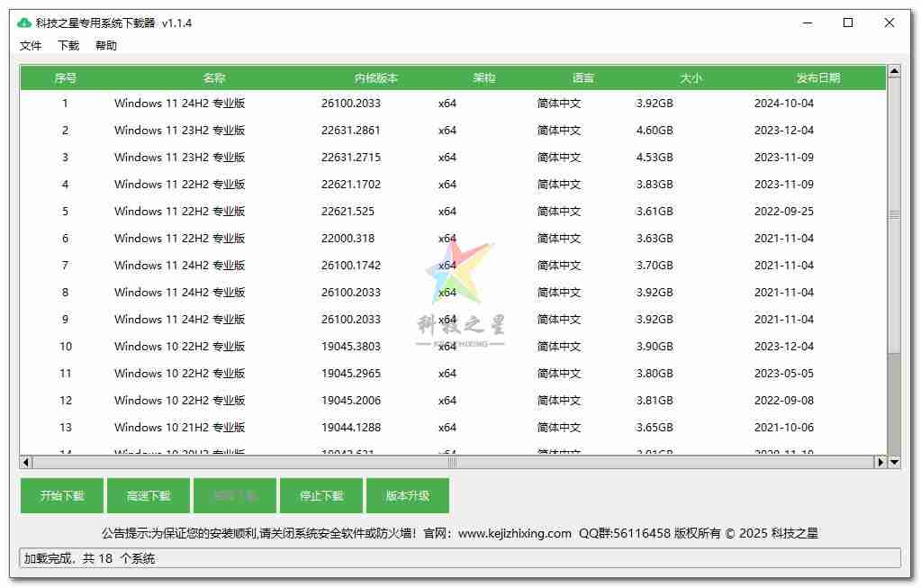Click the vertical scrollbar up arrow
Screen dimensions: 921x588
[894, 70]
